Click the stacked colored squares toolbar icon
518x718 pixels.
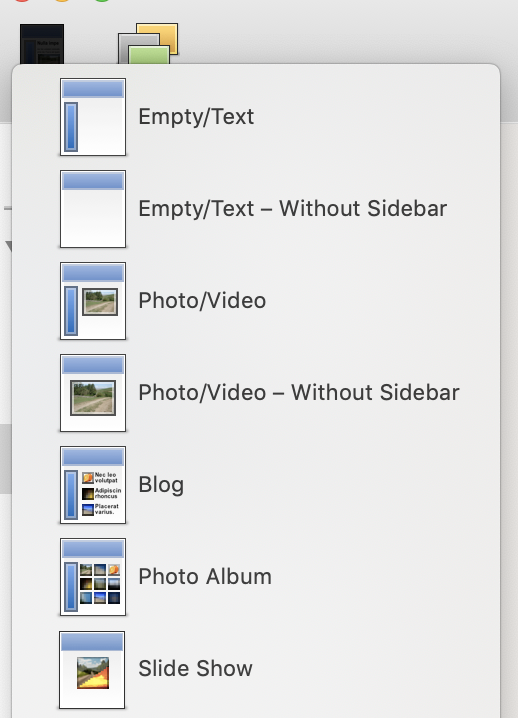(148, 44)
